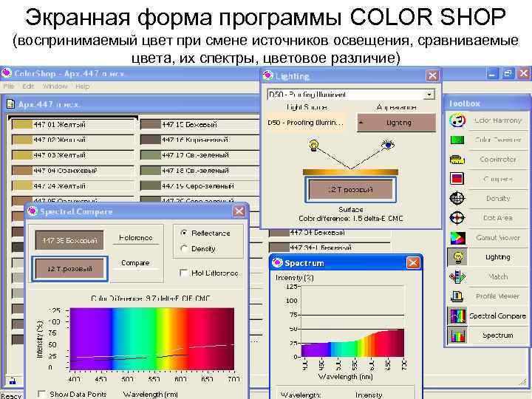The image size is (532, 399).
Task: Close the Spectrum window
Action: click(x=413, y=262)
